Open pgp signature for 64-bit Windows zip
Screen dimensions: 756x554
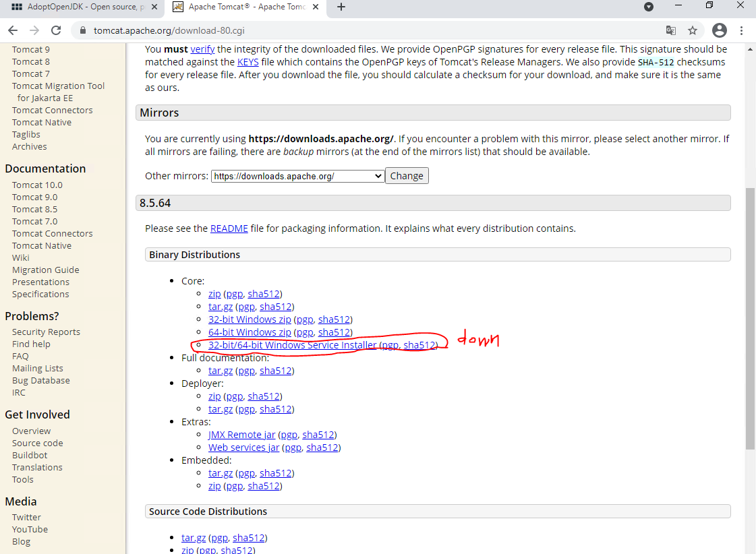305,332
